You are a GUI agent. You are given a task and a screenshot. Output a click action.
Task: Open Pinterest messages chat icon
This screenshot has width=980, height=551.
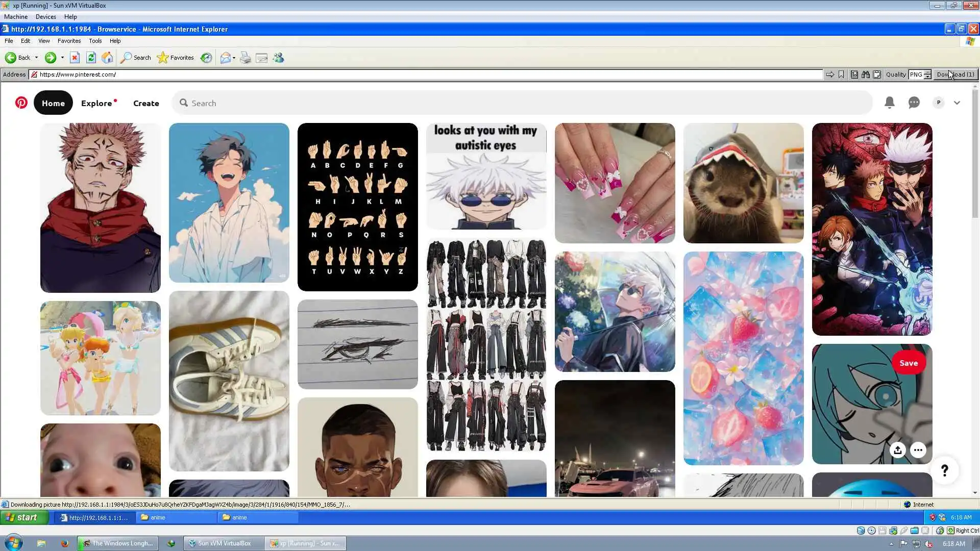point(914,103)
